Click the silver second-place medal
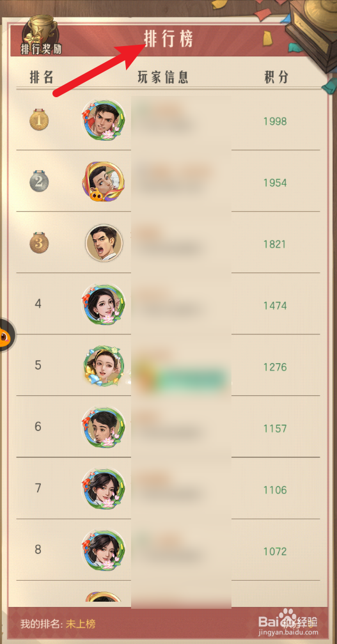The width and height of the screenshot is (337, 644). [x=39, y=181]
